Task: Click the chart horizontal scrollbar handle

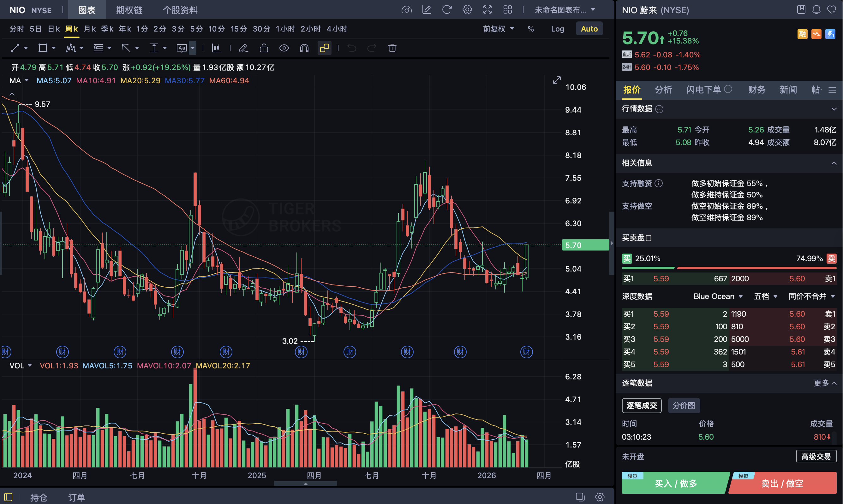Action: click(x=305, y=483)
